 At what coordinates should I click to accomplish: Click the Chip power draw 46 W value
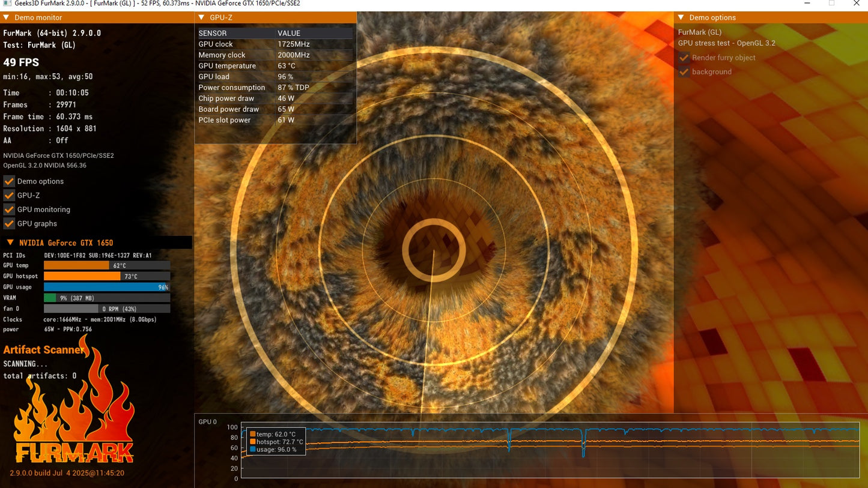click(286, 98)
